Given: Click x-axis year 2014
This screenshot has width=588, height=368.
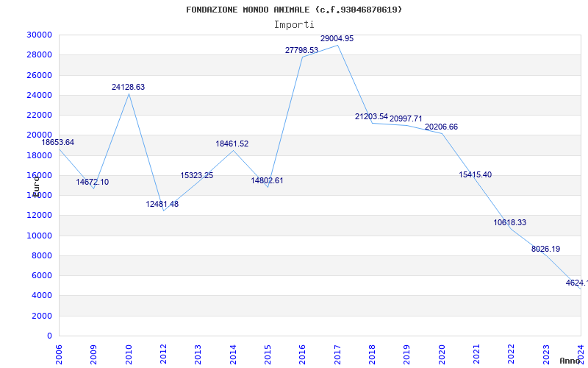Looking at the screenshot, I should pos(233,354).
